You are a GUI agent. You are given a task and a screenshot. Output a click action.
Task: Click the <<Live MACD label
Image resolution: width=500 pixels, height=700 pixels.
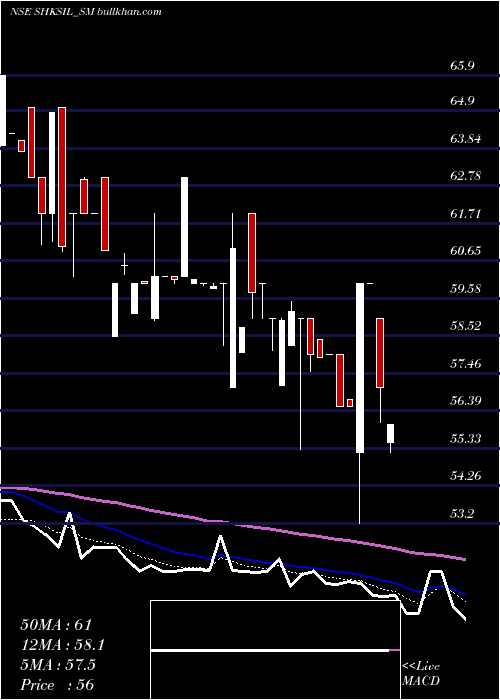point(421,674)
